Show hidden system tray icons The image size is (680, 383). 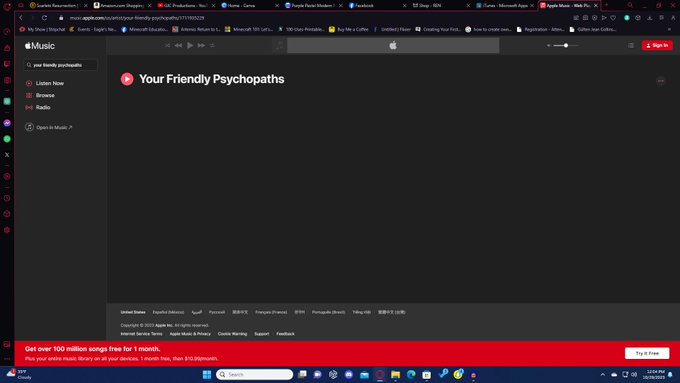pyautogui.click(x=602, y=374)
